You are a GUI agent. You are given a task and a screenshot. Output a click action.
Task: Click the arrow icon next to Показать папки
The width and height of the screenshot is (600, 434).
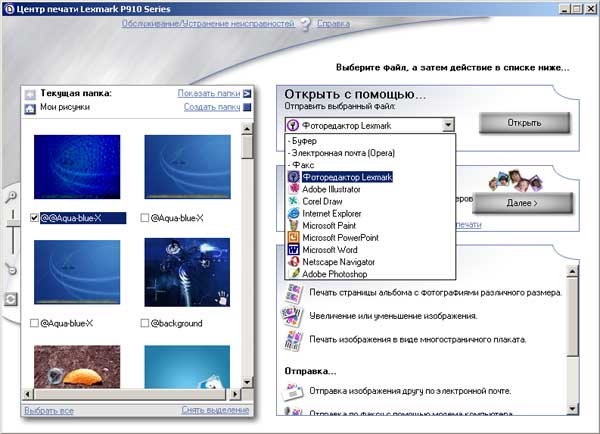coord(247,93)
